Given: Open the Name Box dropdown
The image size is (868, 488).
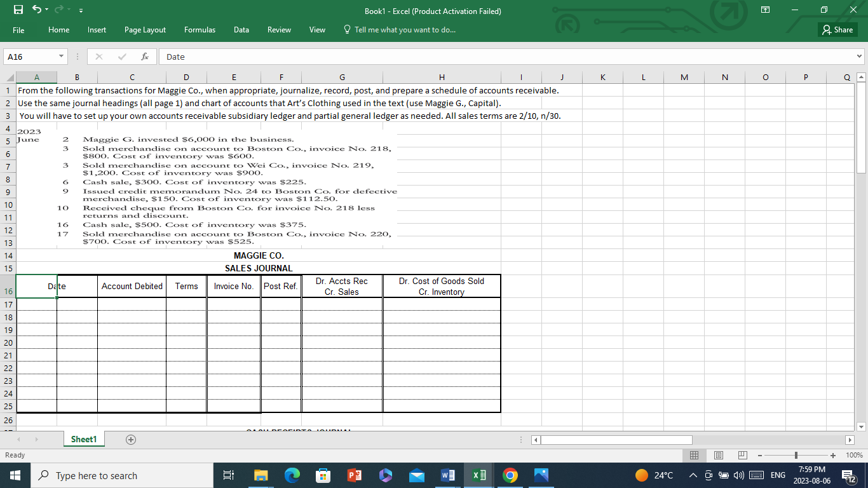Looking at the screenshot, I should 62,56.
